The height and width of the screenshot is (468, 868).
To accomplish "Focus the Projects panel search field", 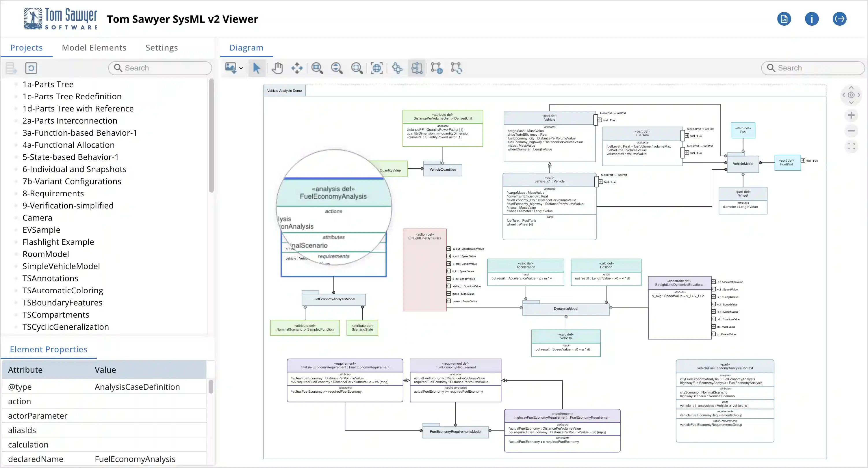I will tap(160, 68).
